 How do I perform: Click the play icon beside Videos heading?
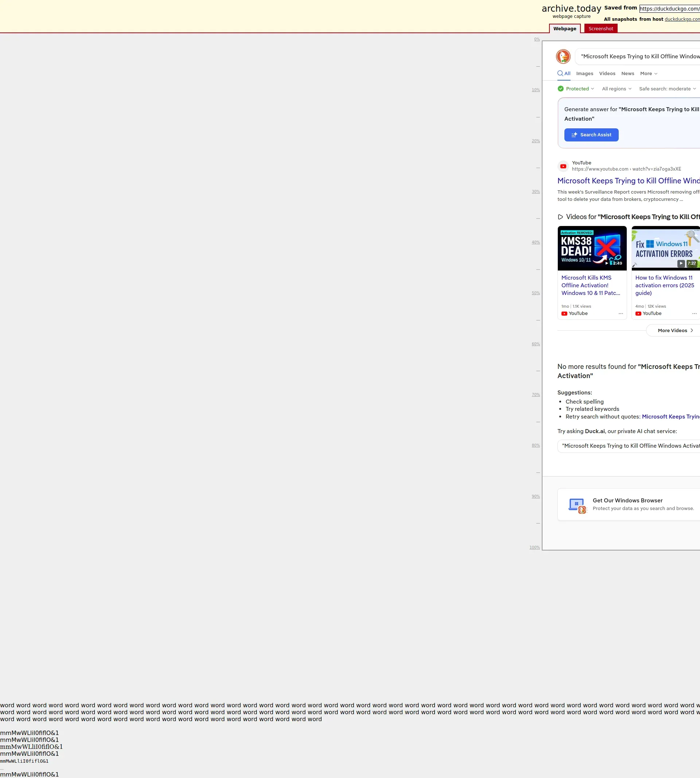[x=560, y=217]
